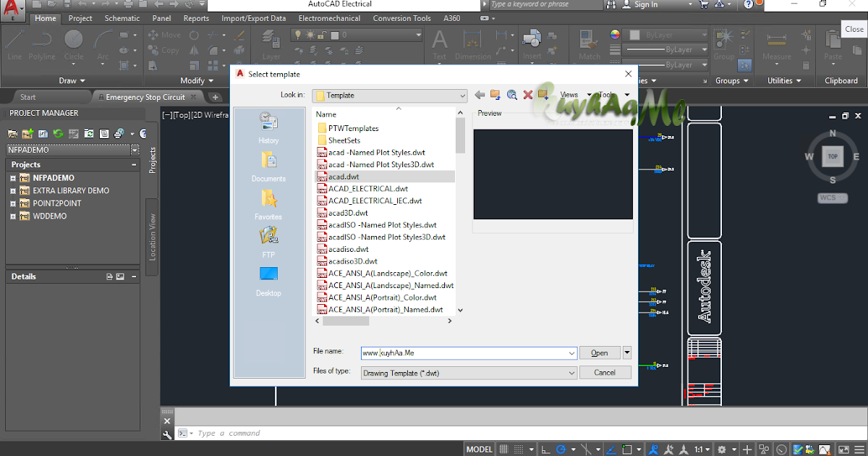Image resolution: width=868 pixels, height=456 pixels.
Task: Open the FTP shortcut in places bar
Action: pyautogui.click(x=268, y=243)
